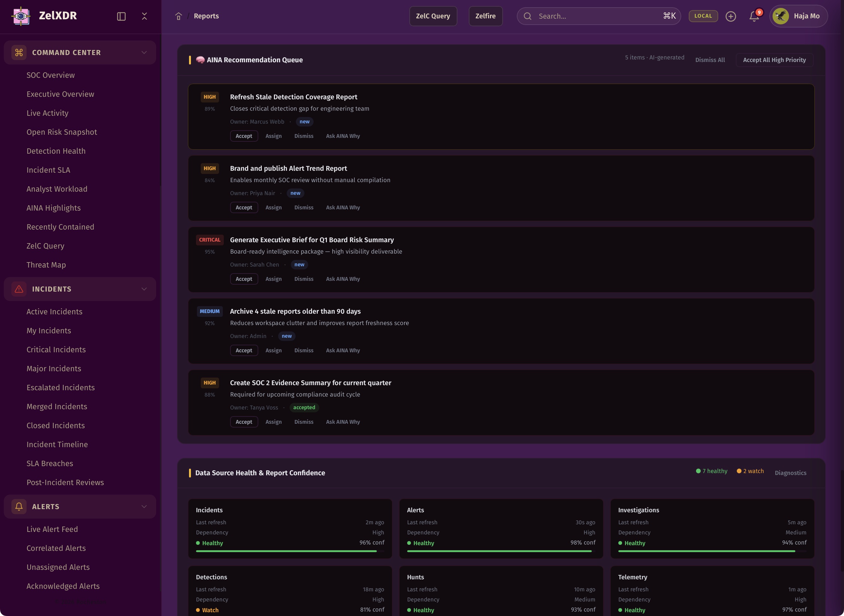The height and width of the screenshot is (616, 844).
Task: Go to home via breadcrumb house icon
Action: click(x=179, y=16)
